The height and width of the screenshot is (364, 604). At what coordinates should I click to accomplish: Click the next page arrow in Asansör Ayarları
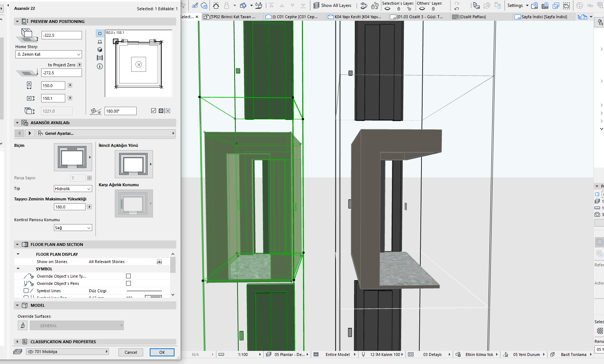(x=30, y=133)
